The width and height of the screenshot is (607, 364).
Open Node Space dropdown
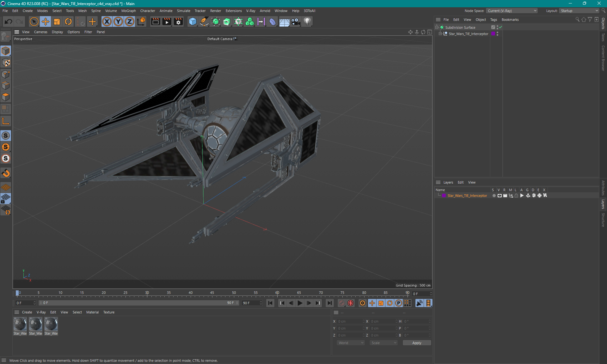511,11
